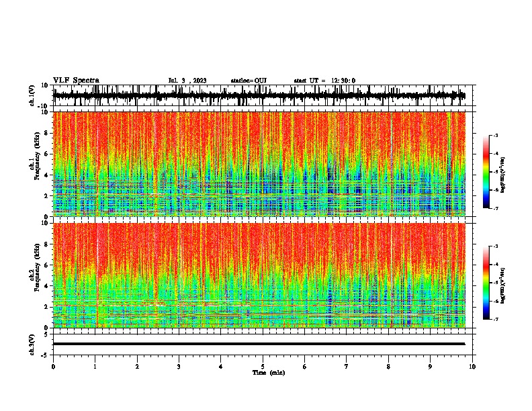This screenshot has height=411, width=532.
Task: Click the "2" kHz tick of the ch.2 spectrogram
Action: pyautogui.click(x=46, y=307)
